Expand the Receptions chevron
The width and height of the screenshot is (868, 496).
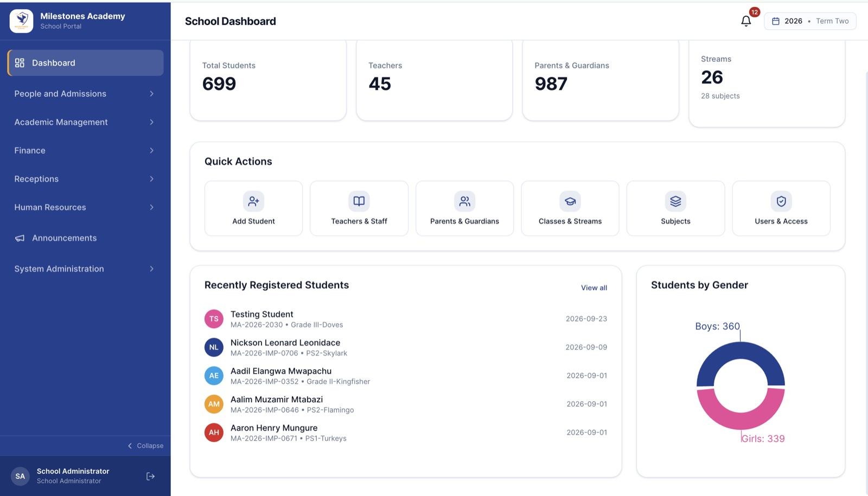152,179
